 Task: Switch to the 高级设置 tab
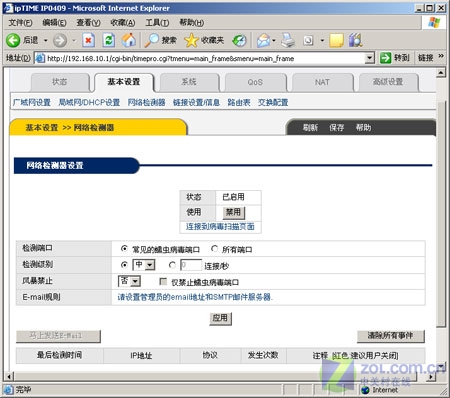point(388,82)
